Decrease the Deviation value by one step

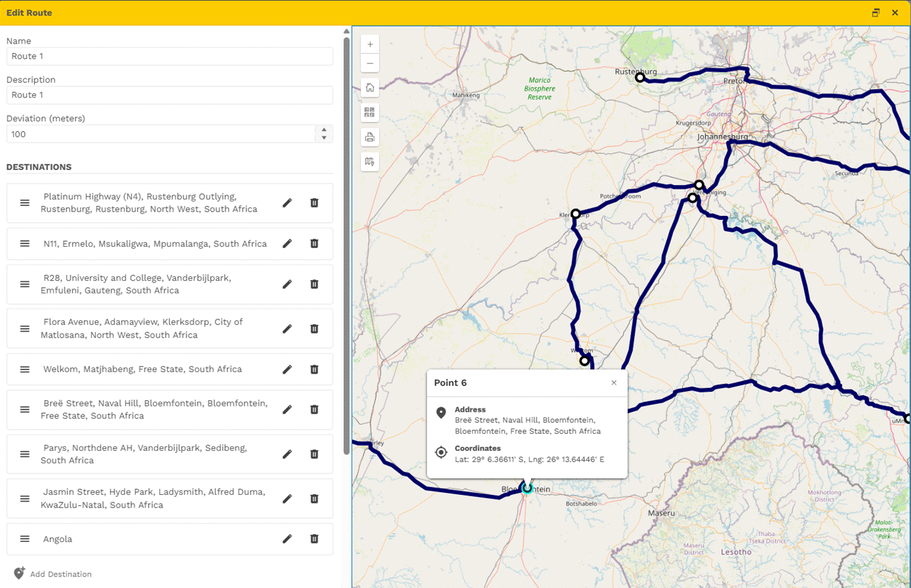[324, 138]
